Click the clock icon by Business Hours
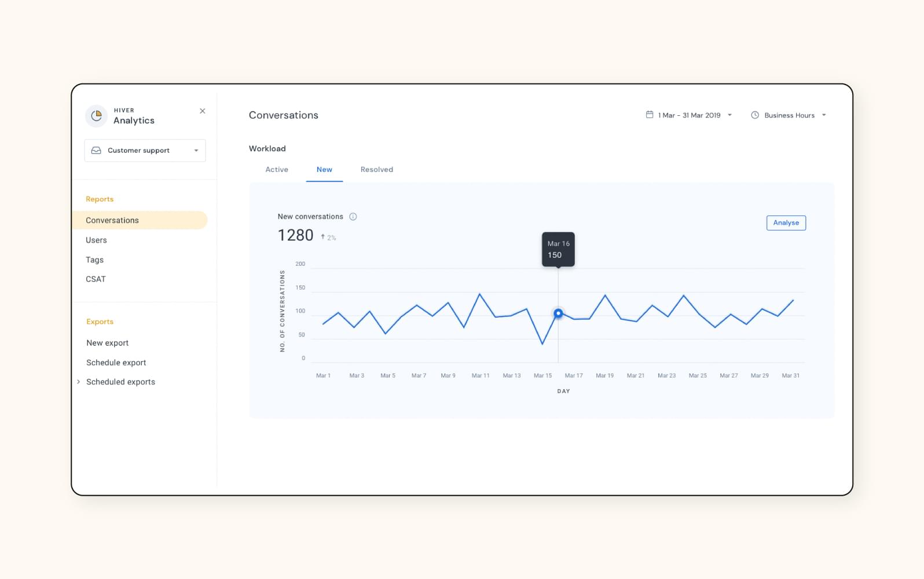Image resolution: width=924 pixels, height=579 pixels. pyautogui.click(x=755, y=115)
